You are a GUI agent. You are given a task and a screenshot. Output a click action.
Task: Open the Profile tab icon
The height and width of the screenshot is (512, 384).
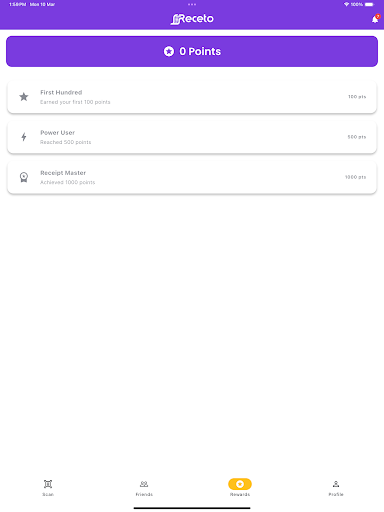coord(336,484)
